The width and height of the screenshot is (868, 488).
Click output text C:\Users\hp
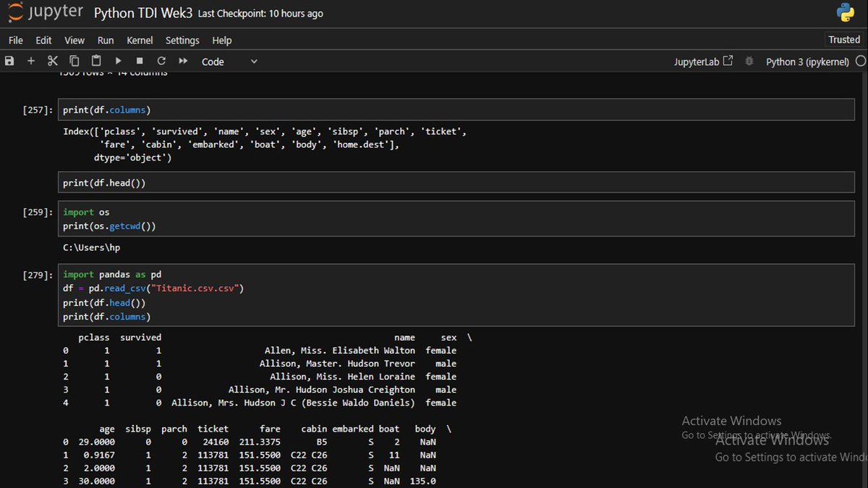pos(92,247)
